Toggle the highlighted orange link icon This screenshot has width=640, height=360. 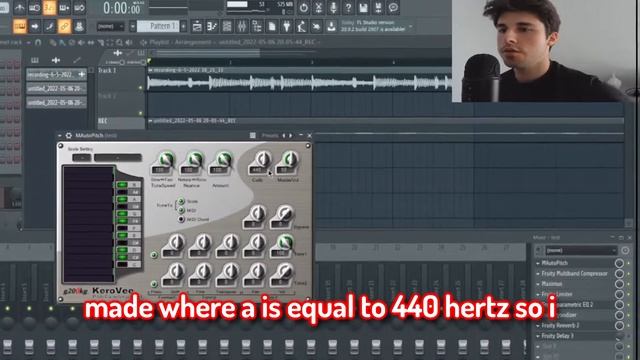coord(64,27)
